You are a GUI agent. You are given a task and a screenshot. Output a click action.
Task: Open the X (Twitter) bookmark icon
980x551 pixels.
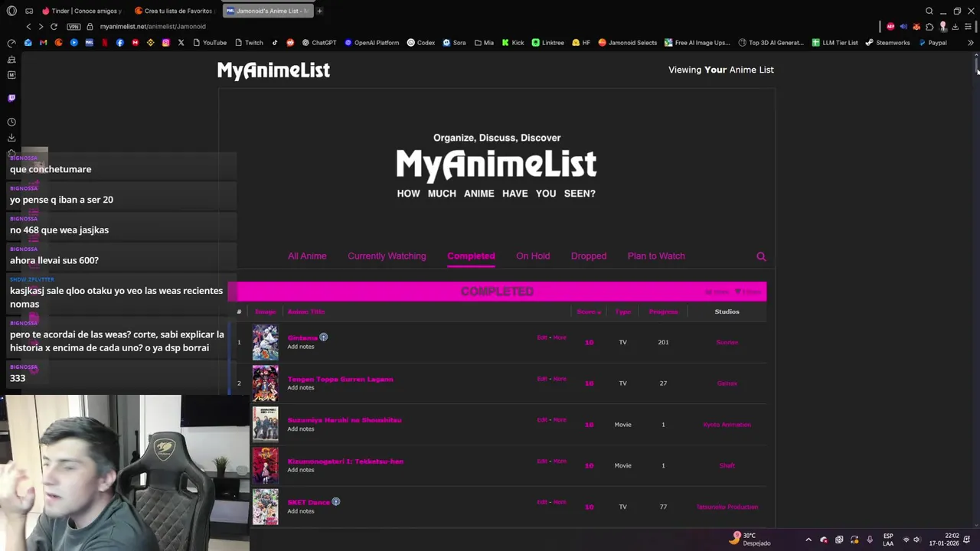click(181, 43)
